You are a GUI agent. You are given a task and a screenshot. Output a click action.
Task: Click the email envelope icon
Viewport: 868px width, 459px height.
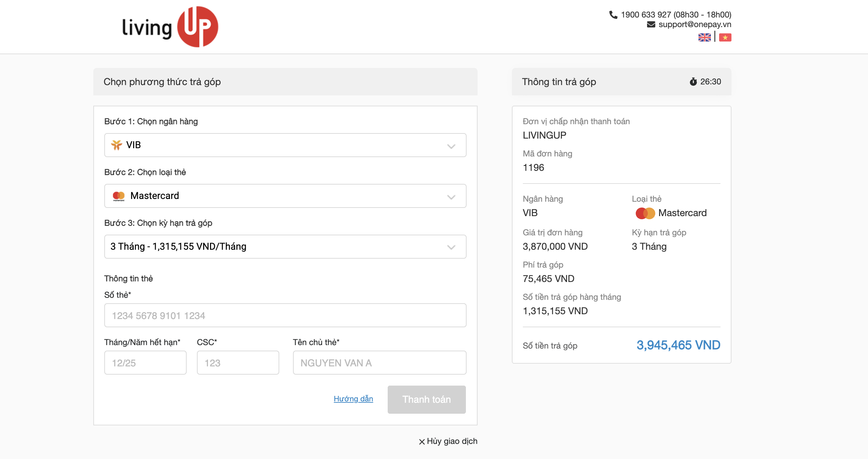pyautogui.click(x=651, y=24)
